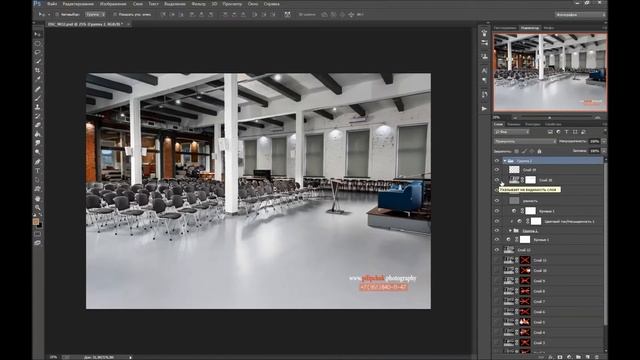The image size is (640, 360).
Task: Hide the Группа 1 group
Action: [497, 231]
